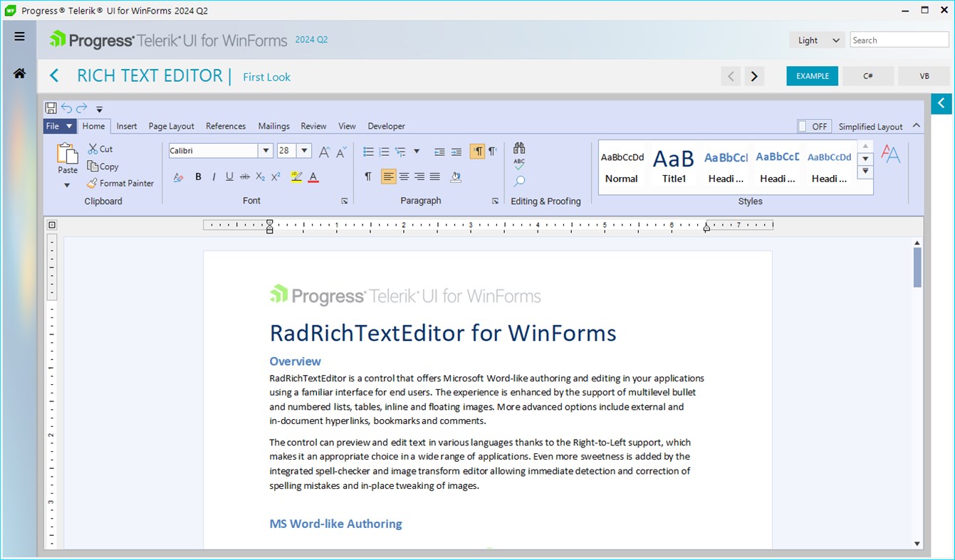Clear formatting with the eraser icon

click(x=179, y=176)
